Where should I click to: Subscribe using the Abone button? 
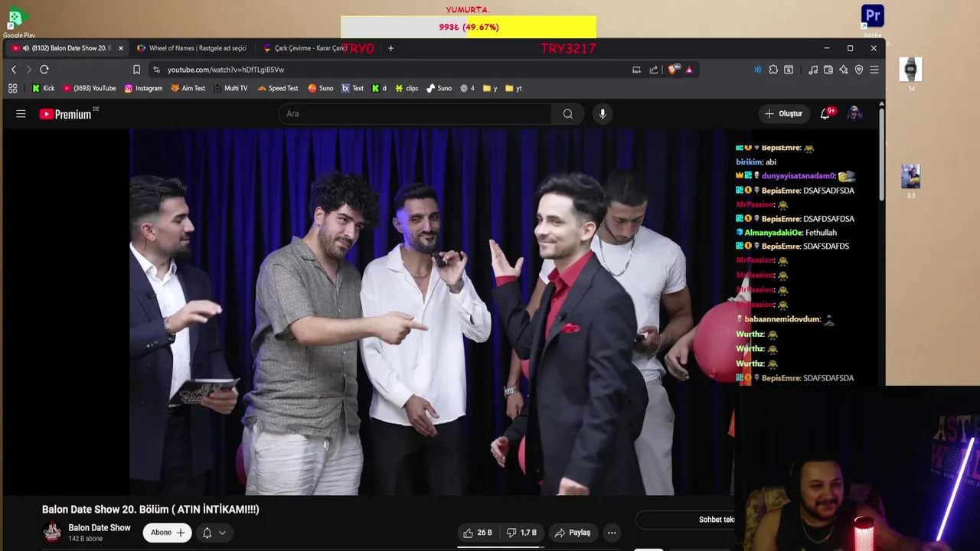coord(168,533)
